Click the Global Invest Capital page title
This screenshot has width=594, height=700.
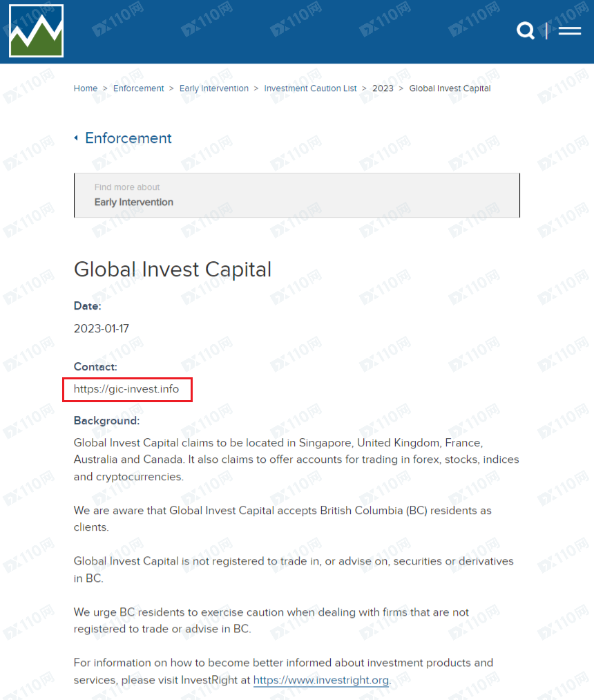tap(172, 269)
